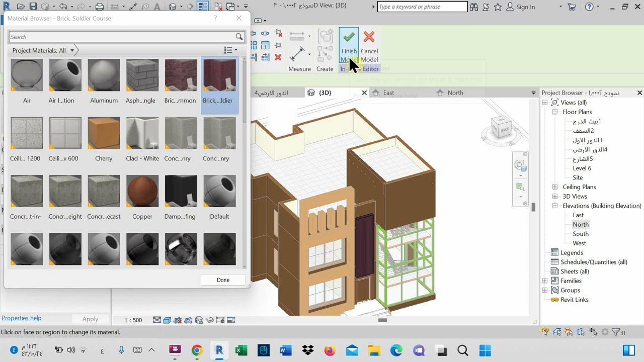This screenshot has width=644, height=362.
Task: Switch to the {3D} view tab
Action: point(326,93)
